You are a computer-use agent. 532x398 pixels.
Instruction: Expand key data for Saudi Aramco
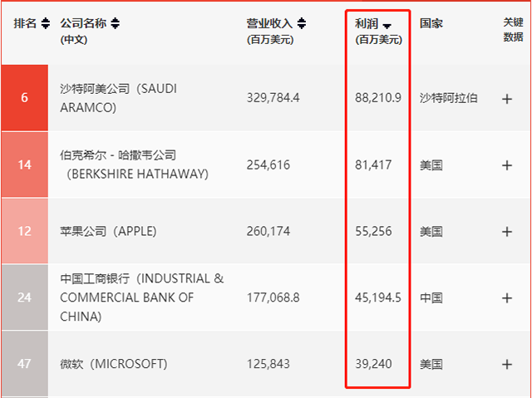point(507,99)
